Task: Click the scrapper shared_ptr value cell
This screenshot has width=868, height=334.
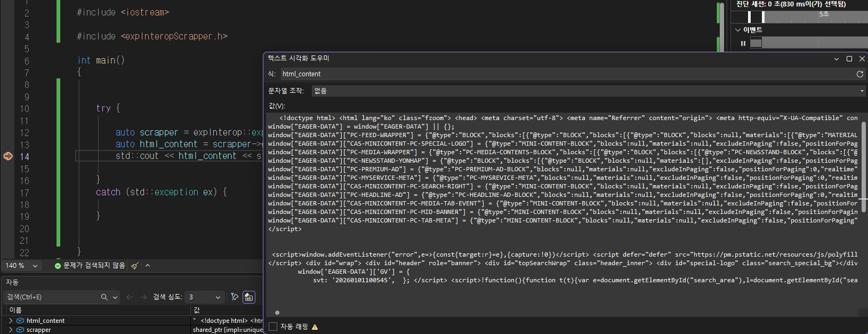Action: click(x=228, y=330)
